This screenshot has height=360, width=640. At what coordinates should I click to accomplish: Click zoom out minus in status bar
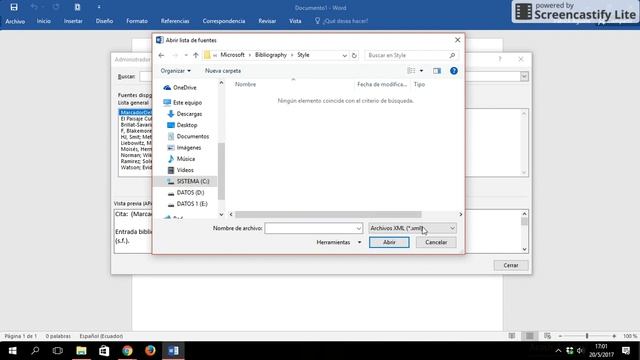[560, 336]
